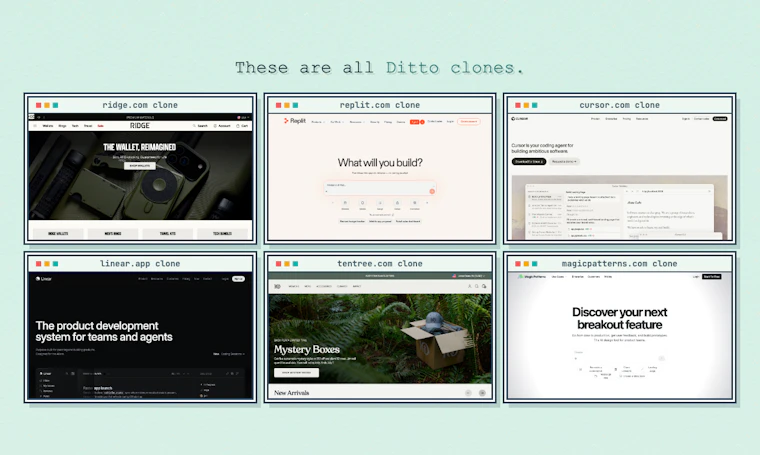Open the Ridge Wallets category tile
The height and width of the screenshot is (455, 760).
click(x=58, y=234)
